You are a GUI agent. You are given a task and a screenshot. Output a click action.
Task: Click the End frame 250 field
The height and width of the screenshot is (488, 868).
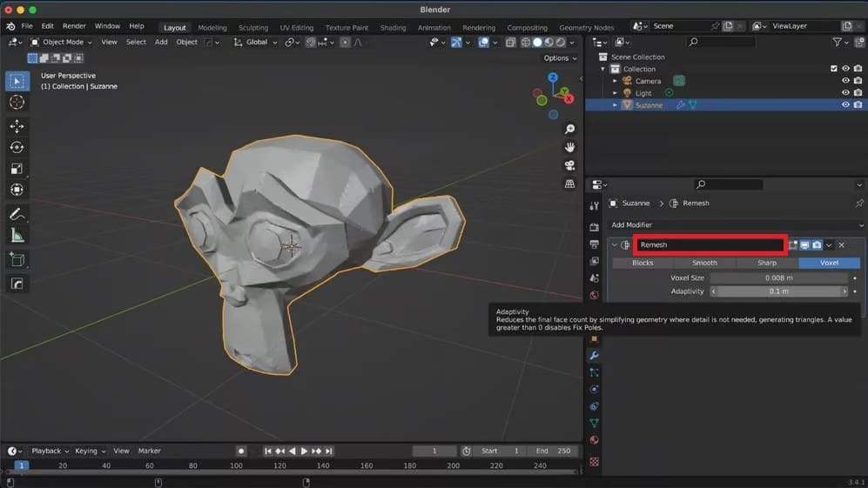coord(553,451)
